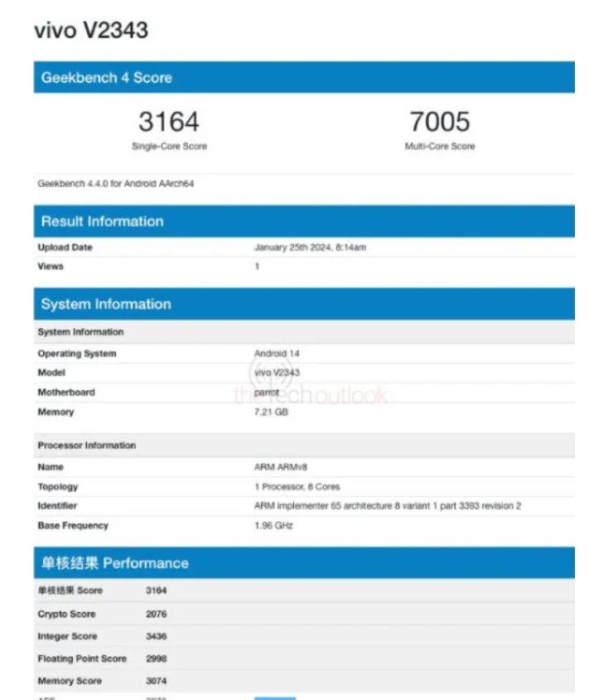Click the motherboard value parrot
The width and height of the screenshot is (589, 700).
pos(267,393)
